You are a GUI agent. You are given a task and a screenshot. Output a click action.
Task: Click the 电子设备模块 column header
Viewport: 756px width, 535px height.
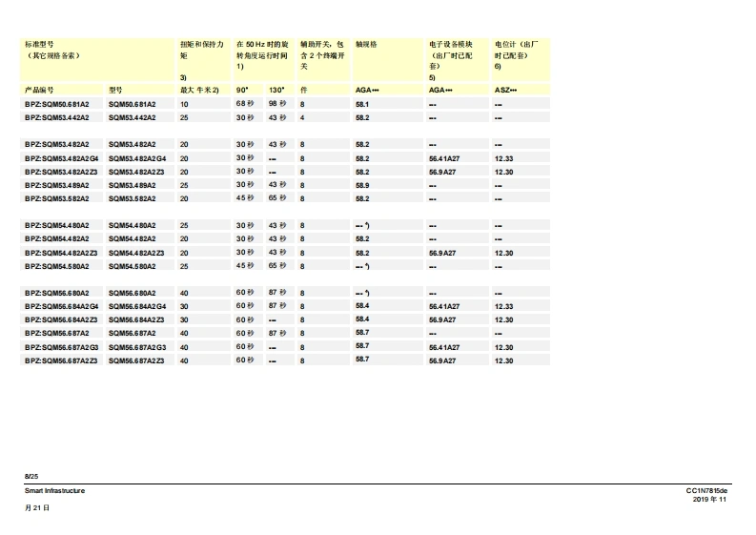(450, 44)
